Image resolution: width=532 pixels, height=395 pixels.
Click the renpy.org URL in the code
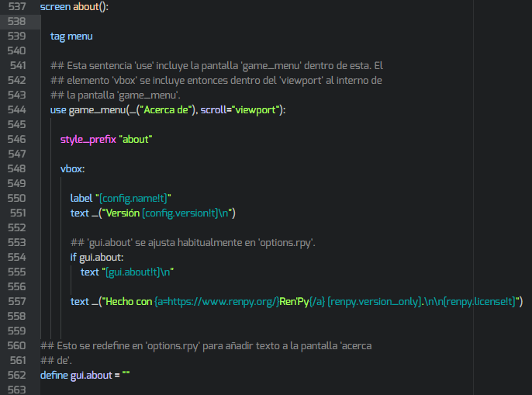click(x=222, y=302)
